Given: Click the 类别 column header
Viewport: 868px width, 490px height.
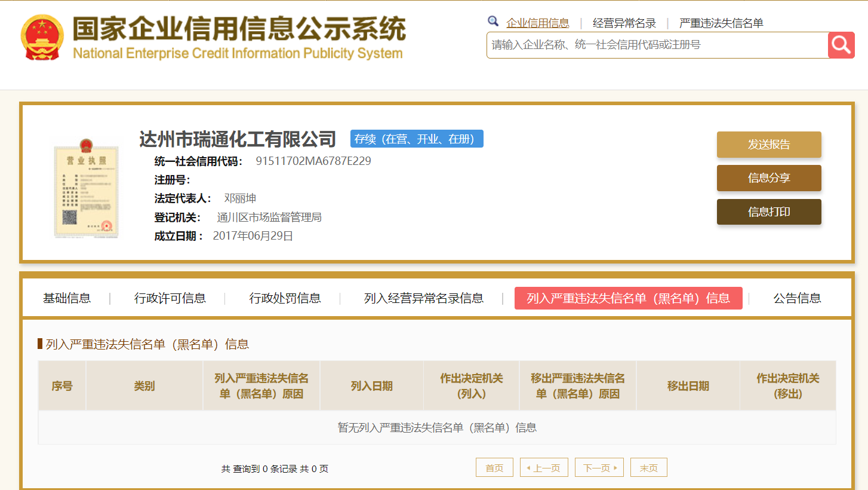Looking at the screenshot, I should pos(144,386).
